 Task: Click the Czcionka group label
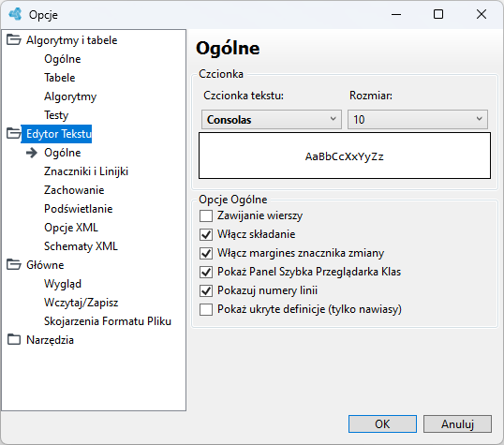[221, 74]
